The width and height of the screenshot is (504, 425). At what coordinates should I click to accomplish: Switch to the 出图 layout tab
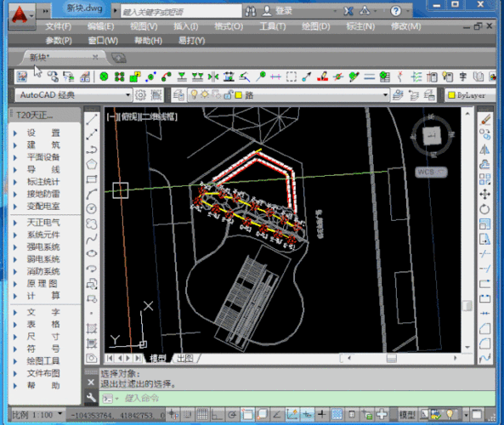185,358
